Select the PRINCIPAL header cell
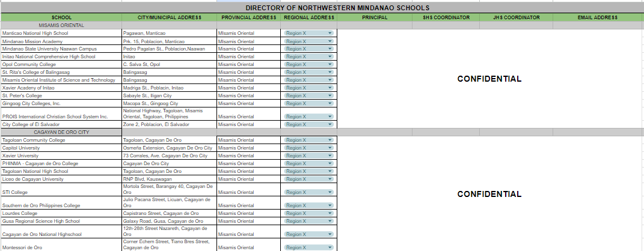The height and width of the screenshot is (251, 644). pos(375,17)
